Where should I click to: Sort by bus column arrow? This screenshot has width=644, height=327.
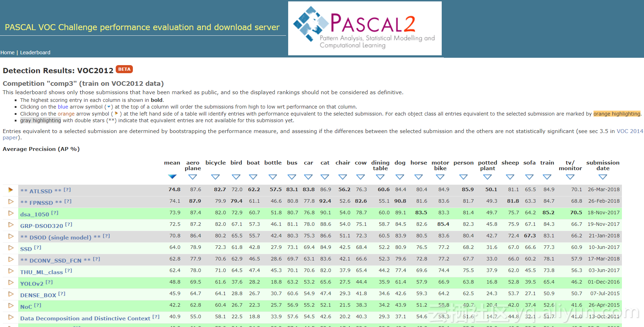tap(292, 177)
